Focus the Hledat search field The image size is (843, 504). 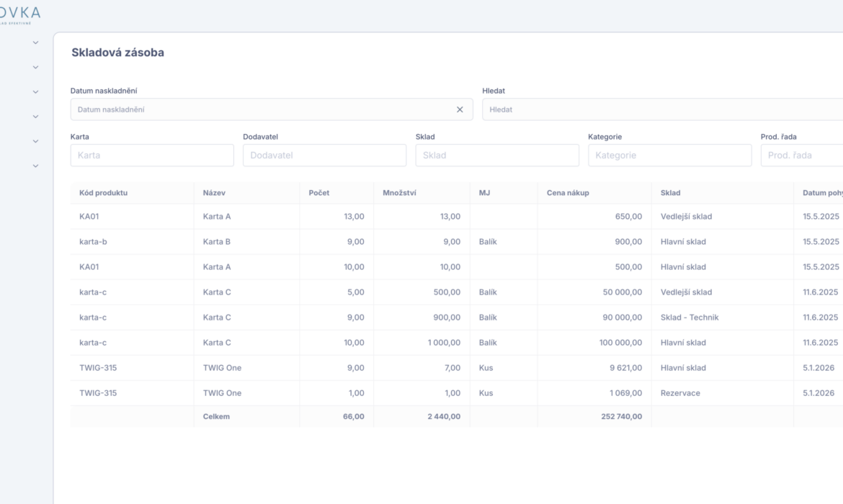point(663,109)
